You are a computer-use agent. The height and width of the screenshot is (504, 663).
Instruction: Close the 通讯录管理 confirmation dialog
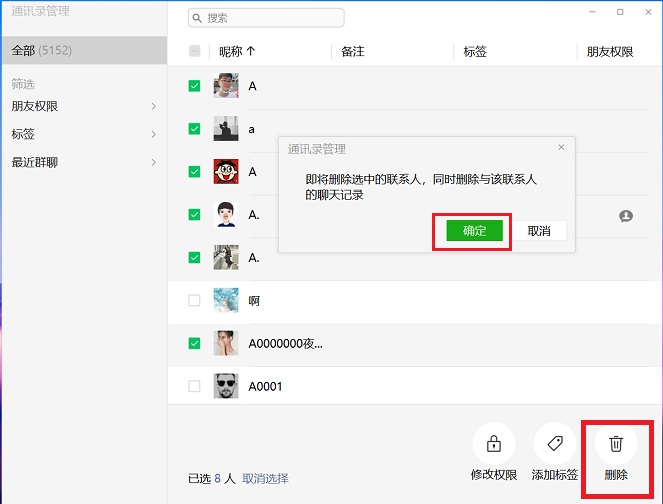click(561, 148)
